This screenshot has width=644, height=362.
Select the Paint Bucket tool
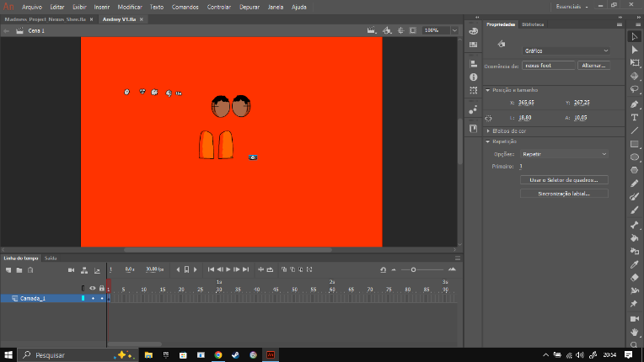pyautogui.click(x=635, y=237)
